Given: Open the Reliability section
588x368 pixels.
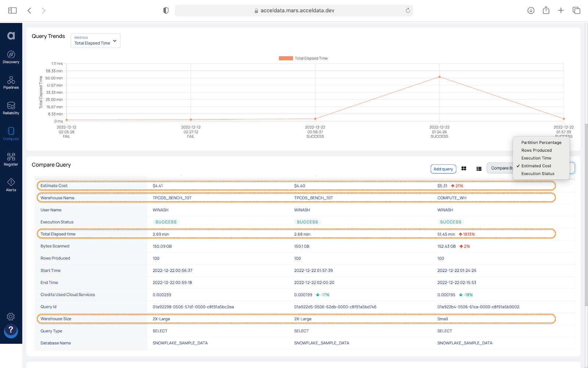Looking at the screenshot, I should coord(11,108).
